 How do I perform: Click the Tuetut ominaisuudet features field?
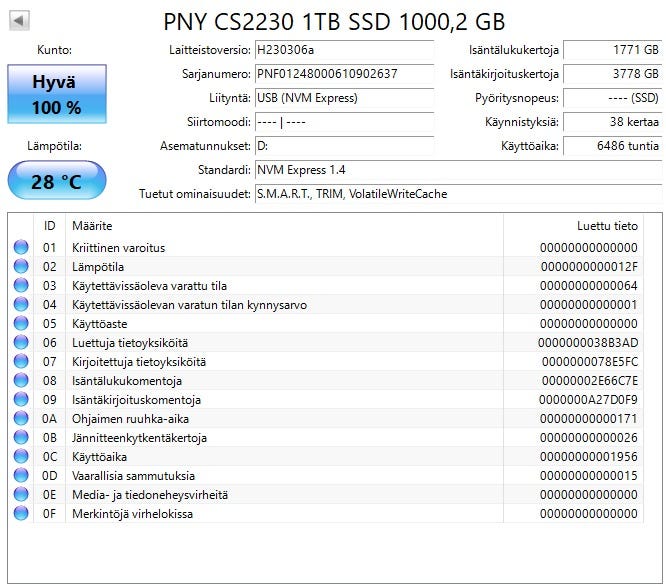tap(456, 194)
